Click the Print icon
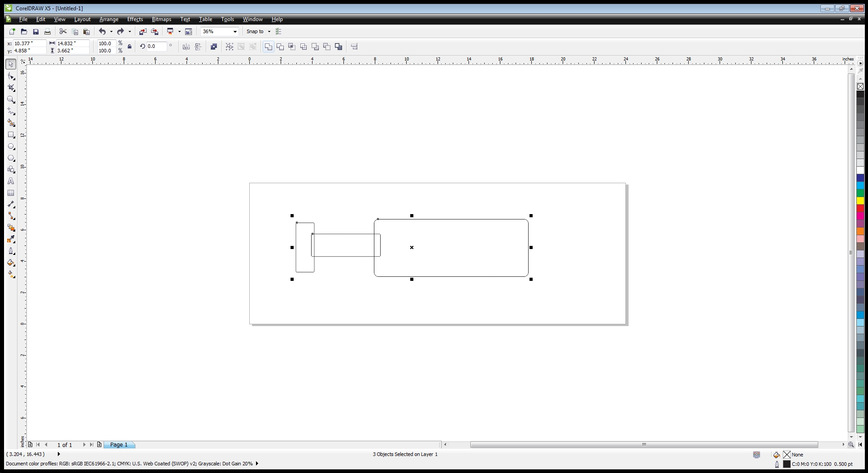Screen dimensions: 868x473 (x=47, y=31)
